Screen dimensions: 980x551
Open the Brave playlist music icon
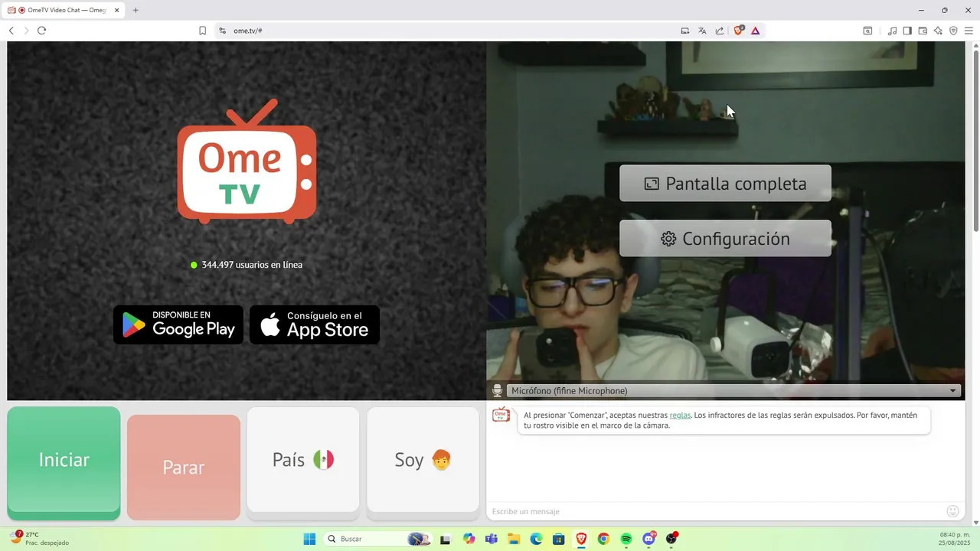892,31
